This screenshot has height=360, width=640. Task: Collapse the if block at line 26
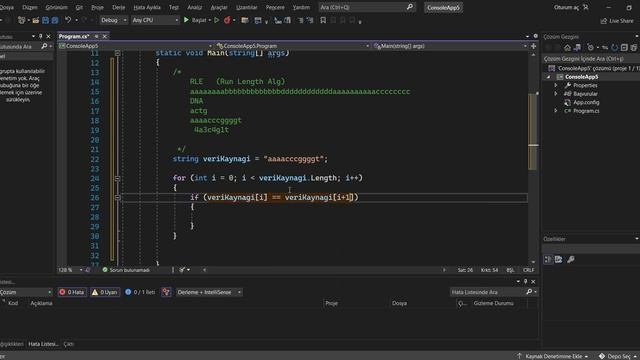click(x=118, y=198)
